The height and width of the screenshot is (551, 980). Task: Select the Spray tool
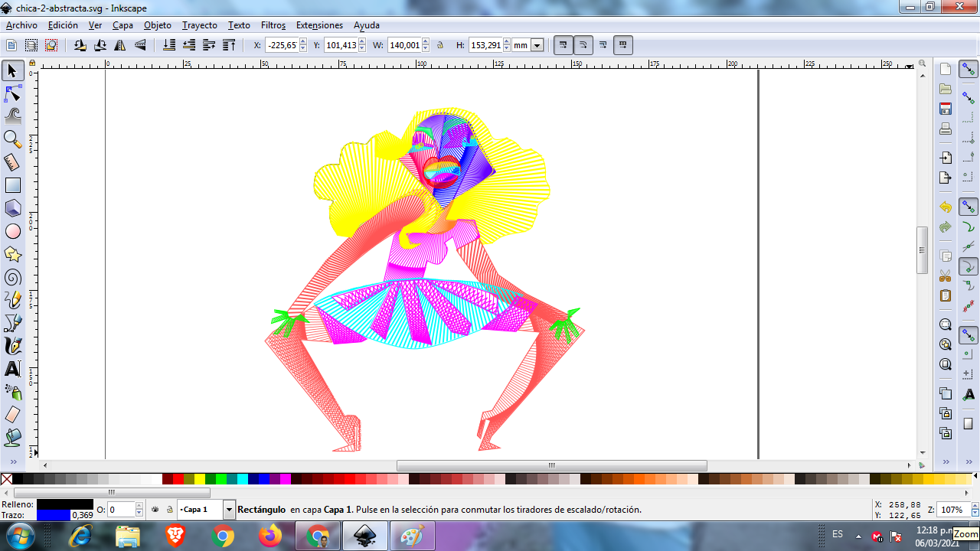tap(12, 392)
